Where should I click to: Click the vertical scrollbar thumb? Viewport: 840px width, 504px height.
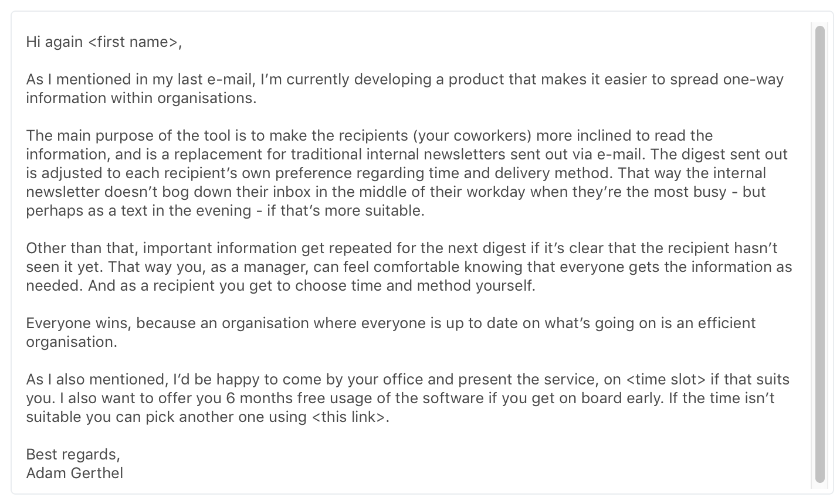(819, 254)
